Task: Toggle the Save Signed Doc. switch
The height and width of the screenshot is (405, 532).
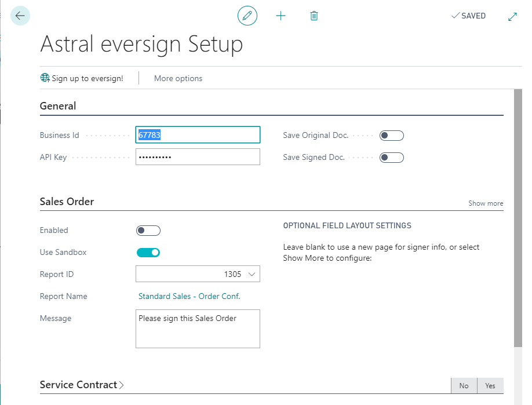Action: (x=391, y=158)
